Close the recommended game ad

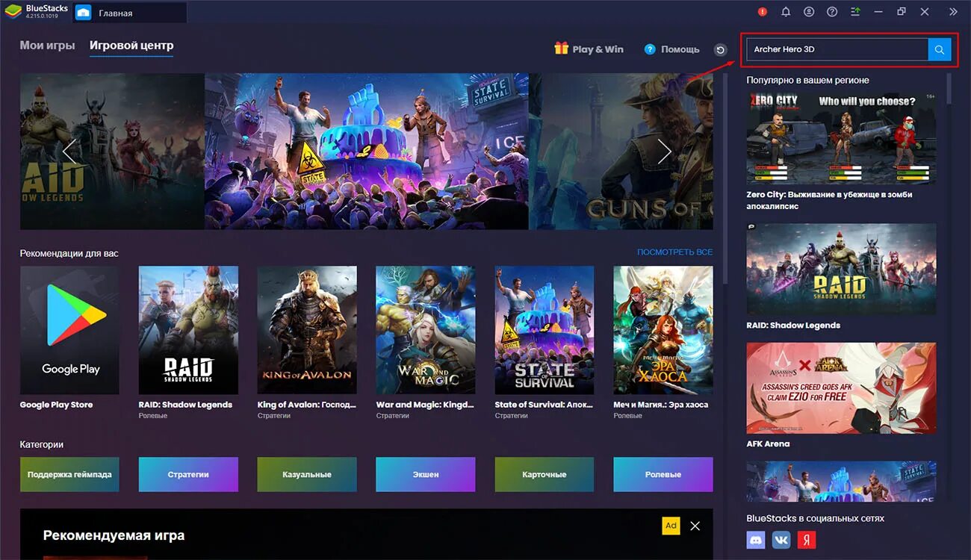695,526
